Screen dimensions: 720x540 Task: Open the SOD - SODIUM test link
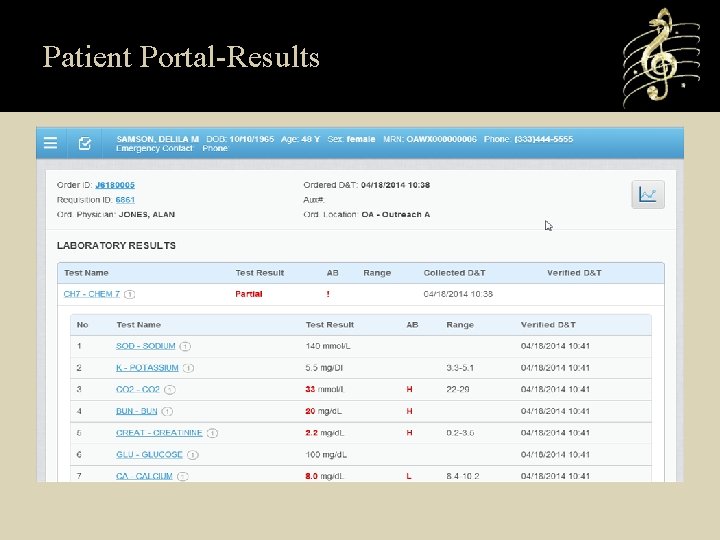pyautogui.click(x=146, y=346)
